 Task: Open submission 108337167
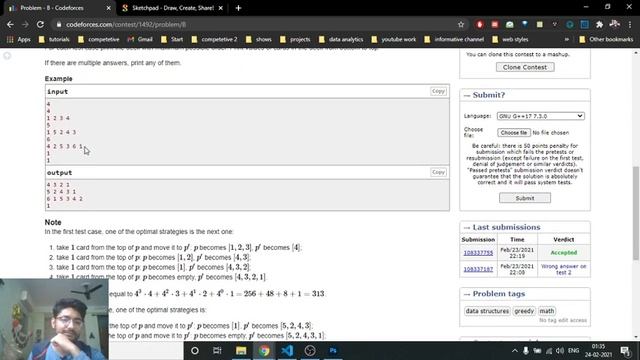click(x=478, y=269)
